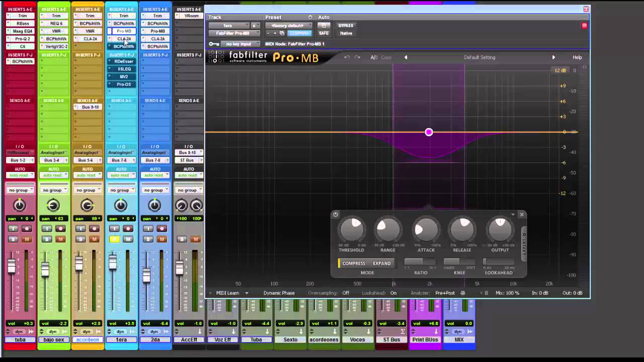Click the Native button

pos(346,33)
